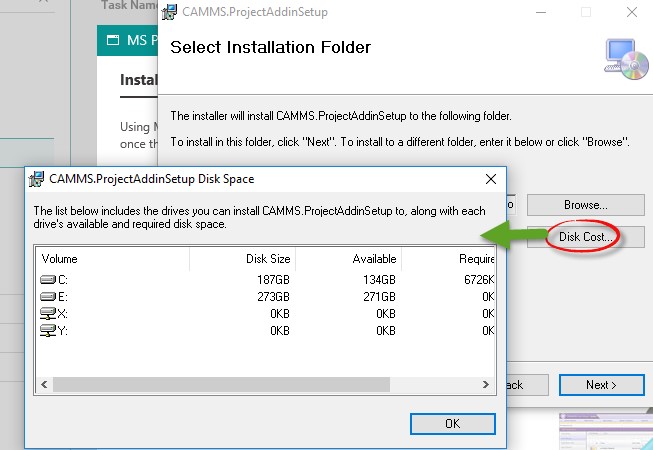Select the Y: network drive icon
Image resolution: width=653 pixels, height=450 pixels.
(48, 331)
